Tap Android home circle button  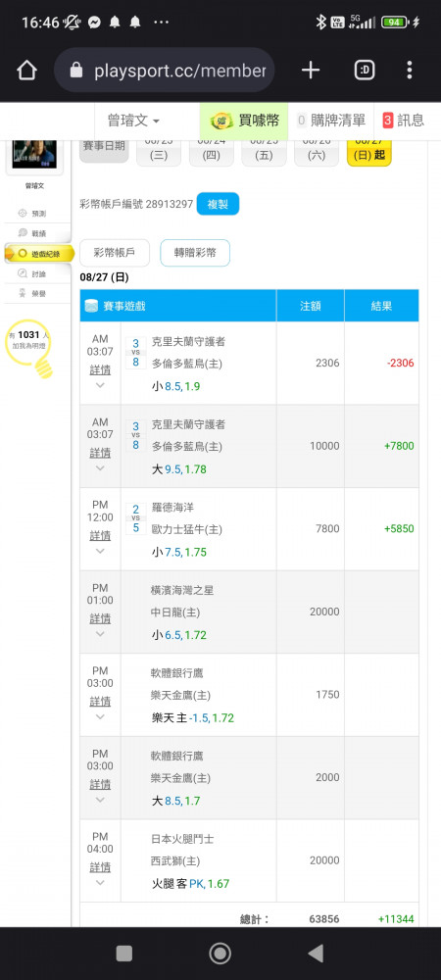220,954
